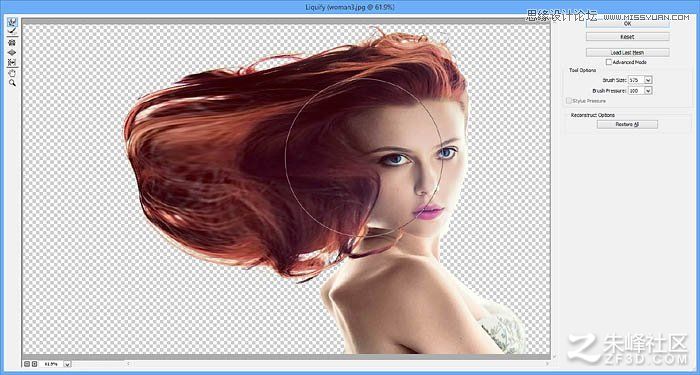
Task: Select the Bloat tool
Action: 12,52
